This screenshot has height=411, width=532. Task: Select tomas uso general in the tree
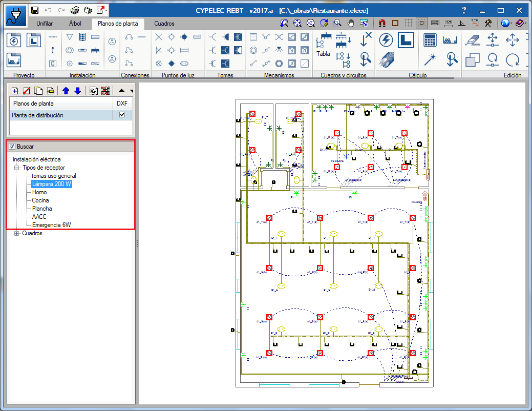[x=54, y=176]
